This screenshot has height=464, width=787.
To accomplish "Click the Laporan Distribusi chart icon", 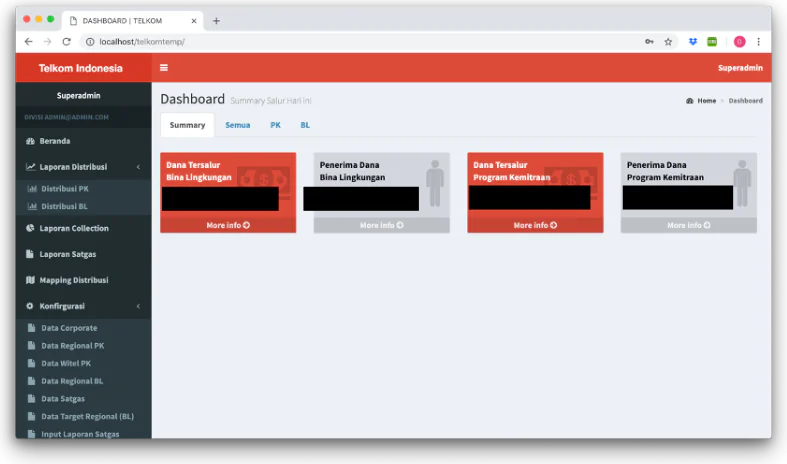I will [x=30, y=167].
